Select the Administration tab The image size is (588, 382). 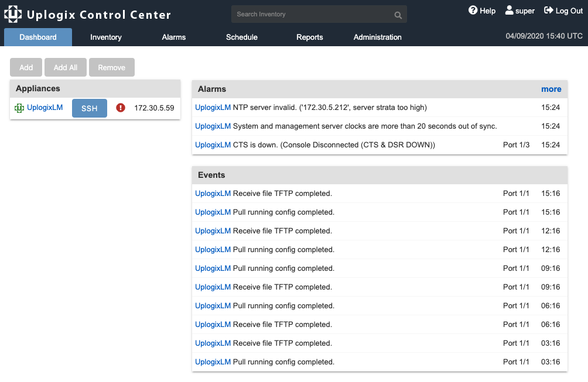(x=378, y=37)
